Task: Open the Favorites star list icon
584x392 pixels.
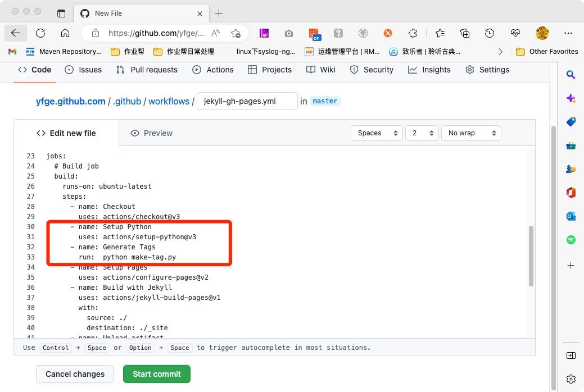Action: (x=440, y=33)
